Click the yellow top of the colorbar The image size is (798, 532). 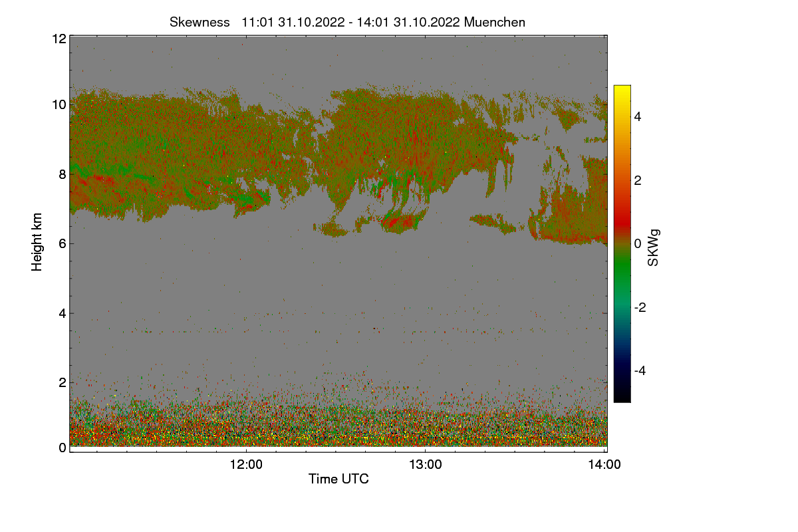(622, 91)
